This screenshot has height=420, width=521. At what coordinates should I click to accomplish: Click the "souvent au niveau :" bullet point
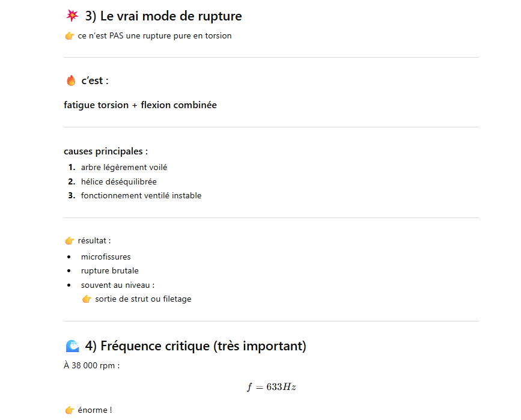pos(117,285)
